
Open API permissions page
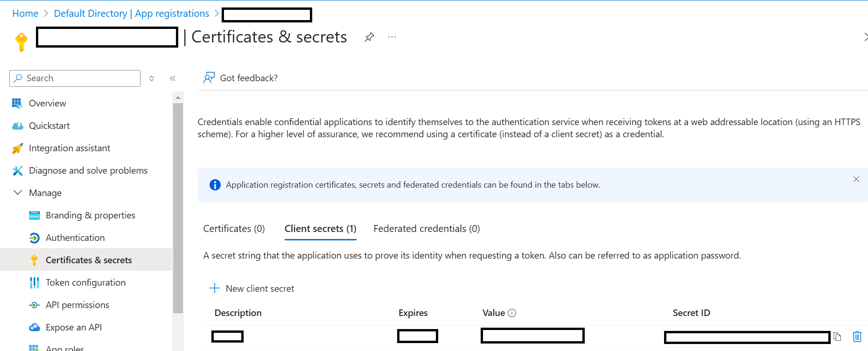77,305
